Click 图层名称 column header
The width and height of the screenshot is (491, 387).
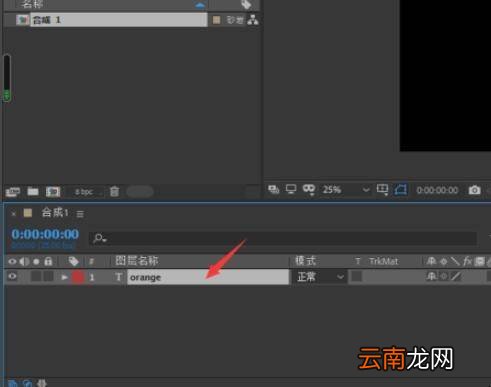(x=137, y=261)
